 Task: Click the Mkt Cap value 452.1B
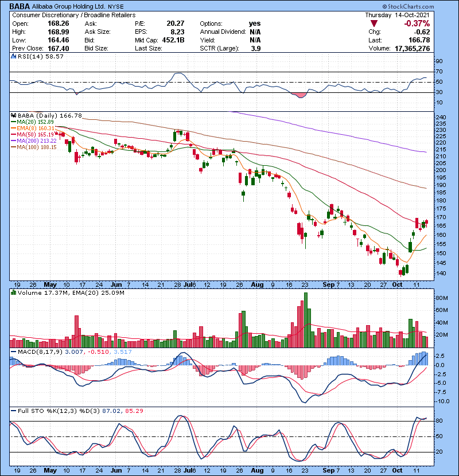pos(173,40)
